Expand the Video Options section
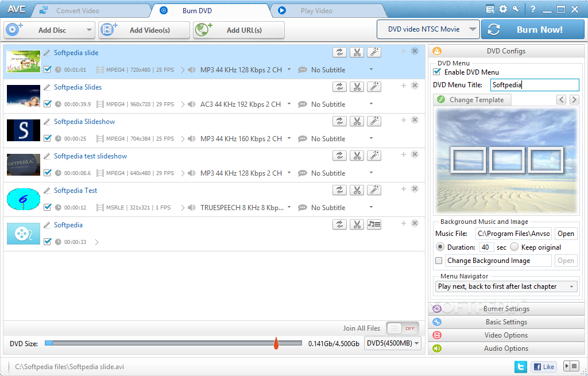The width and height of the screenshot is (588, 376). (x=506, y=335)
